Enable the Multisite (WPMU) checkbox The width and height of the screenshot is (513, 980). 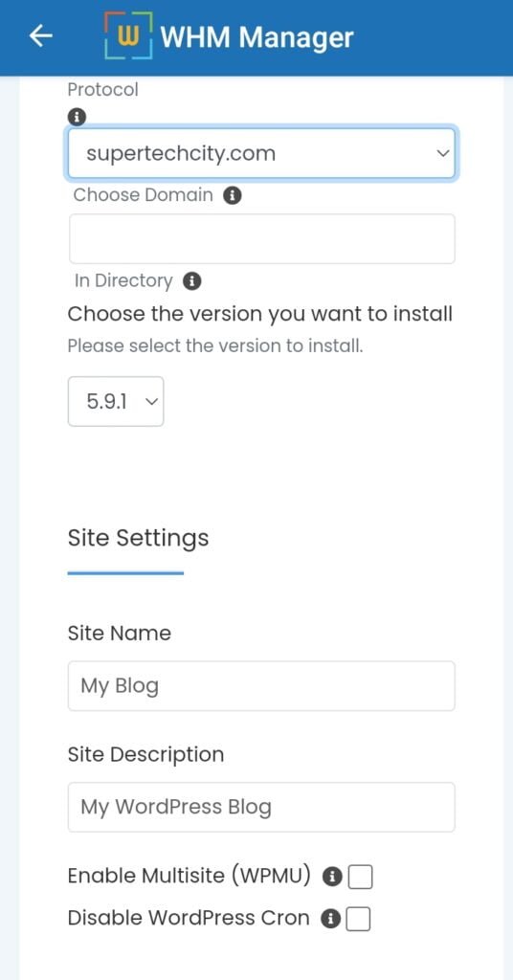click(x=360, y=877)
